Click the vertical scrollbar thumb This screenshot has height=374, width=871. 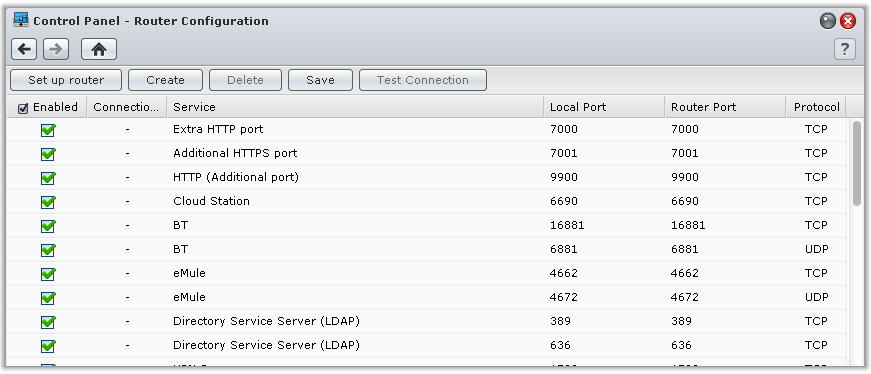857,163
